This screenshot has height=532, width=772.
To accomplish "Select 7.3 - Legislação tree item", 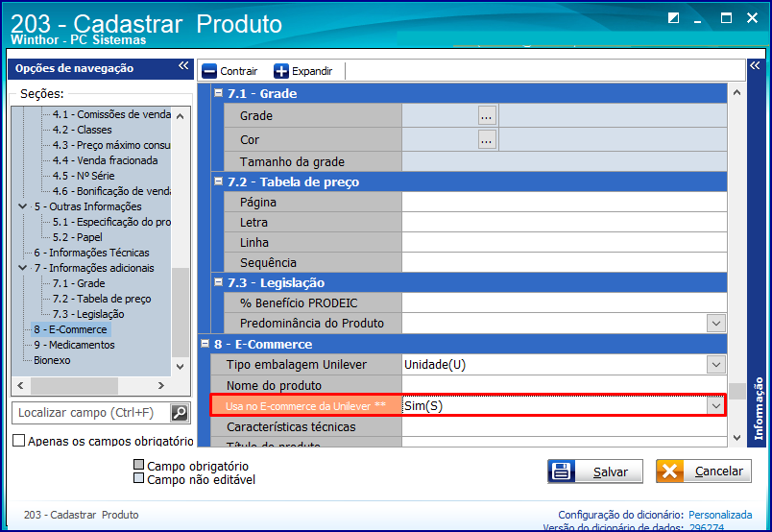I will 88,314.
